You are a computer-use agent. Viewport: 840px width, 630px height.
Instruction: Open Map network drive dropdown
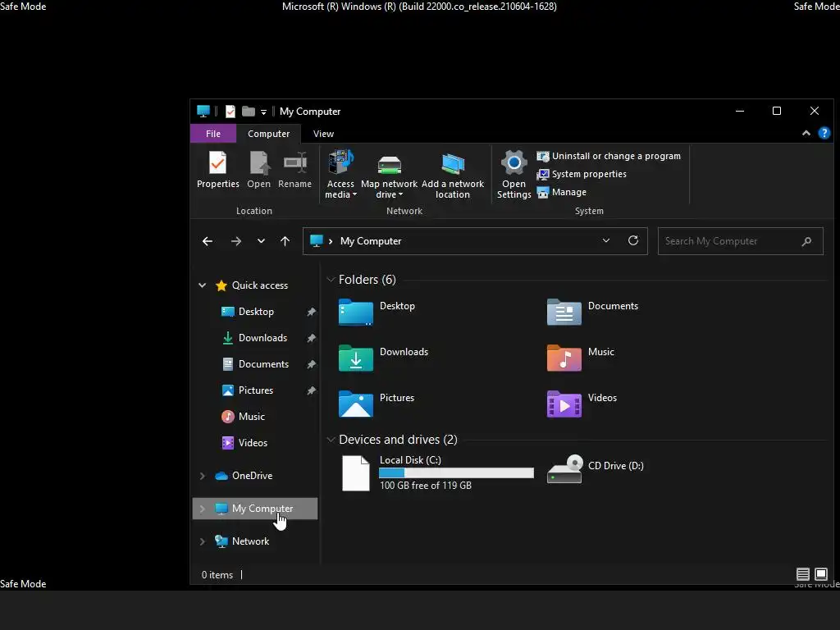(389, 175)
